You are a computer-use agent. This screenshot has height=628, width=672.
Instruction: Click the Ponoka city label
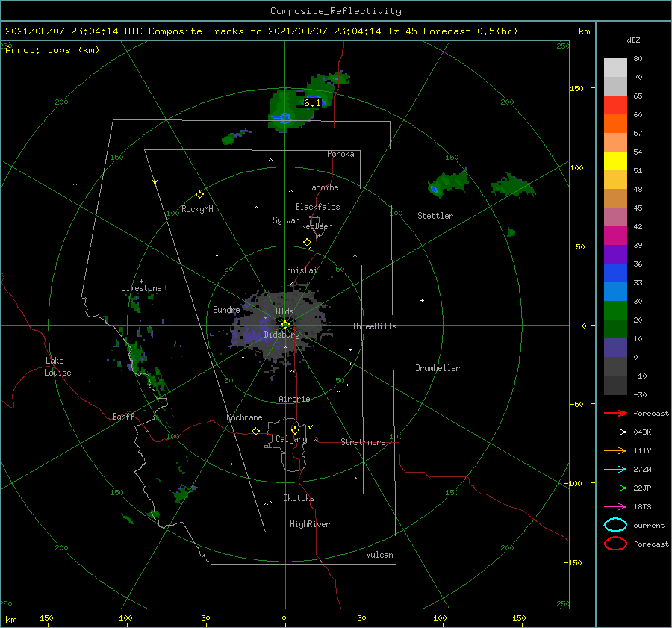tap(340, 154)
